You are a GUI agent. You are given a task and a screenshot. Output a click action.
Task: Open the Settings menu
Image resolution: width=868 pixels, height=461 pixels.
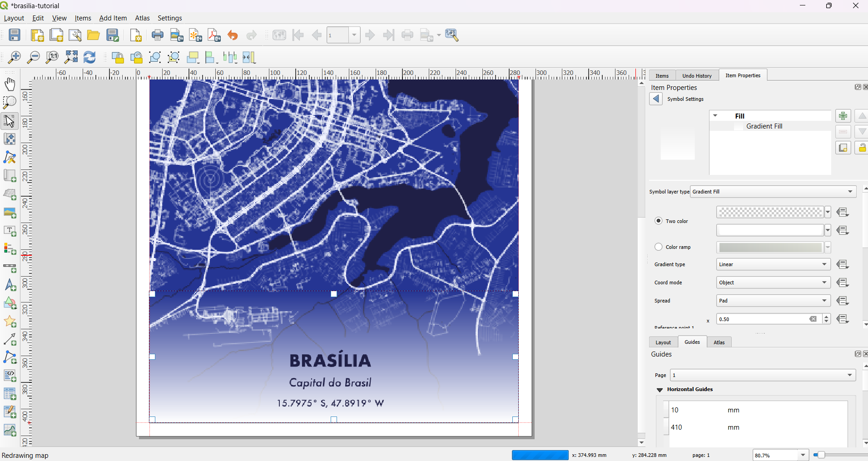[170, 18]
